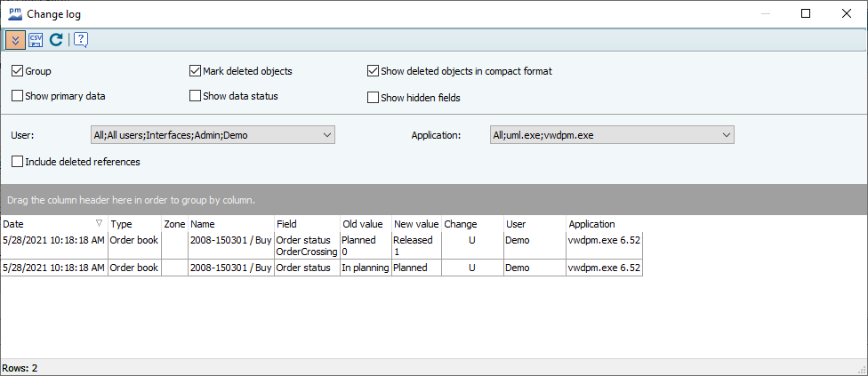The height and width of the screenshot is (376, 868).
Task: Toggle Show deleted objects in compact format
Action: click(x=374, y=71)
